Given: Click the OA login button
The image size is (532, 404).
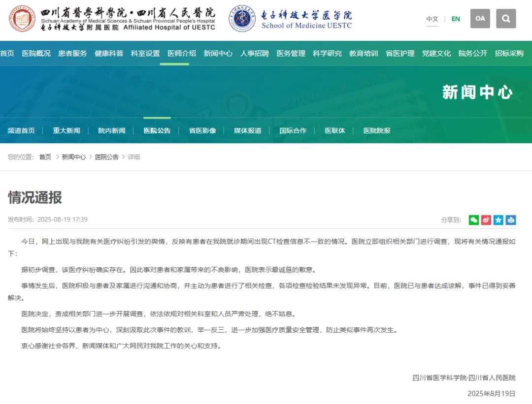Looking at the screenshot, I should (480, 19).
